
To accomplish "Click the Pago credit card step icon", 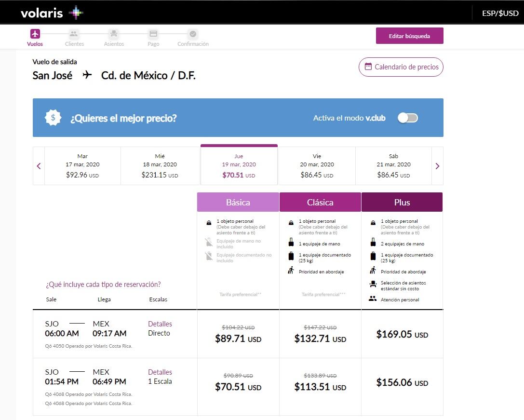I will point(153,34).
